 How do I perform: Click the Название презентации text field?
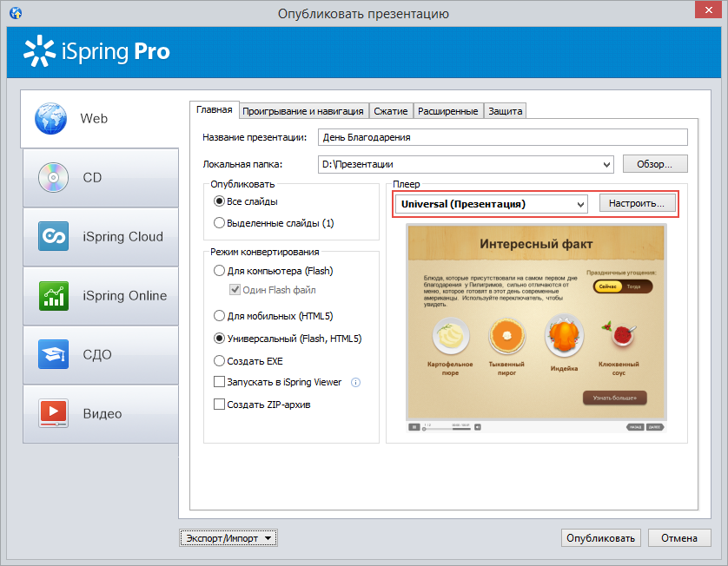click(502, 137)
